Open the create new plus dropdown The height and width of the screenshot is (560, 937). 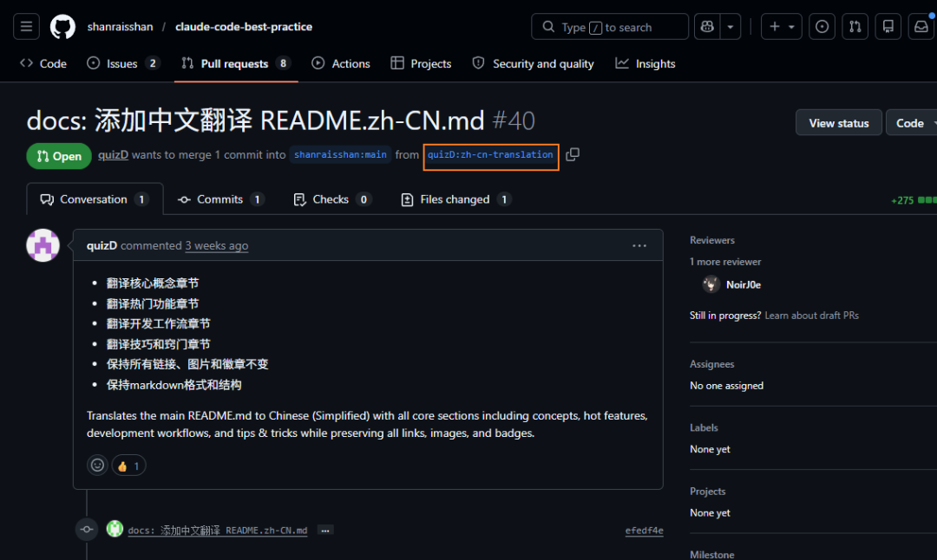click(781, 27)
